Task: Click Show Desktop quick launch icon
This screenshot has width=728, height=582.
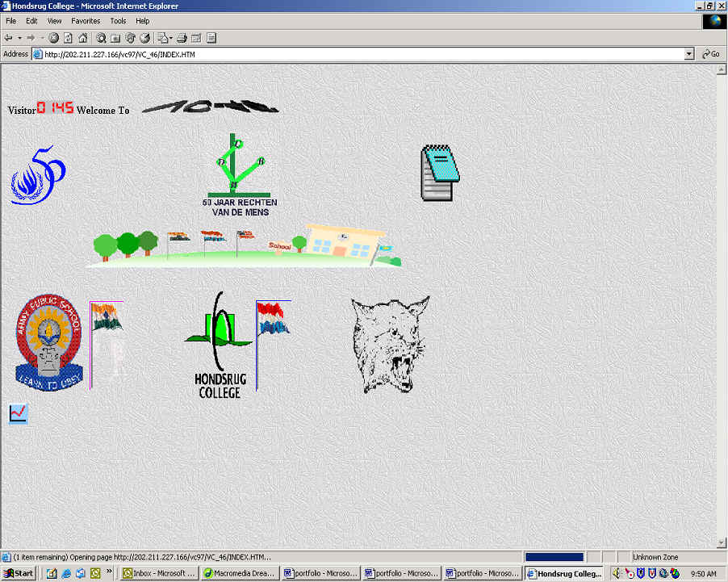Action: [x=52, y=573]
